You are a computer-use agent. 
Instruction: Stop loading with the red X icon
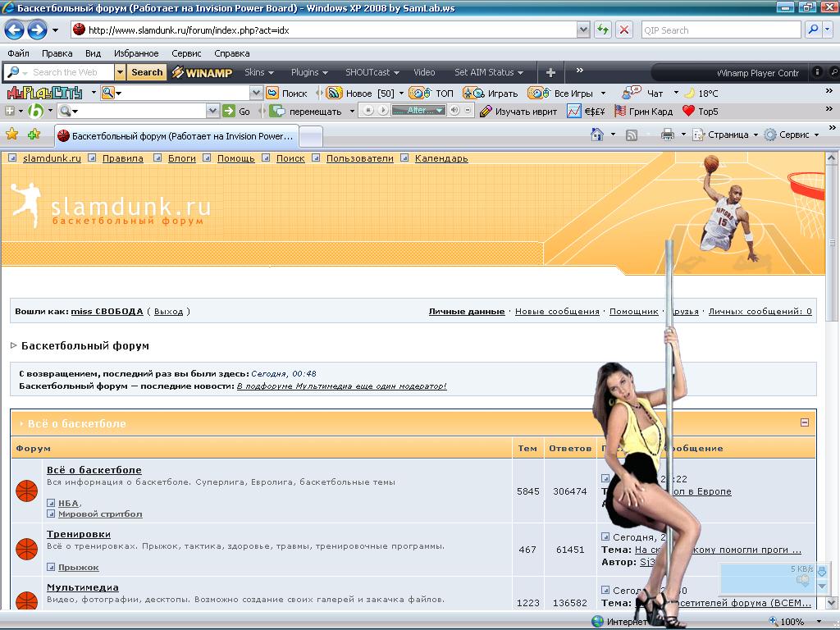(x=624, y=30)
